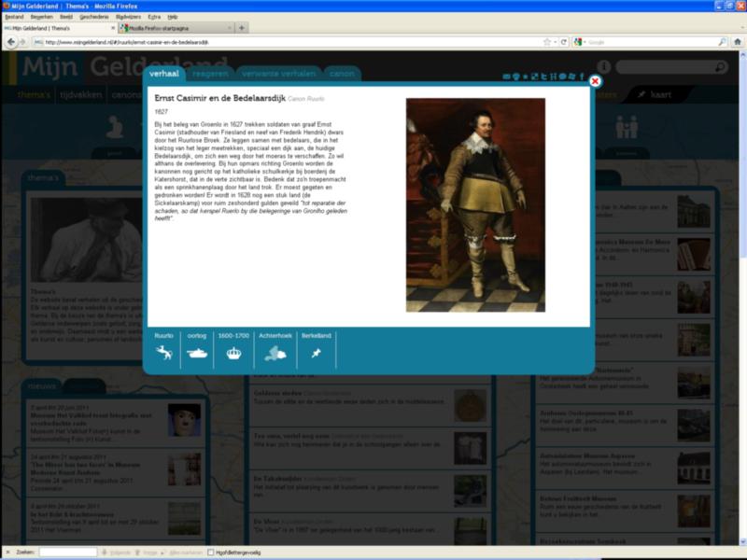Open Firefox 'Bestand' menu
The image size is (747, 560).
point(14,17)
